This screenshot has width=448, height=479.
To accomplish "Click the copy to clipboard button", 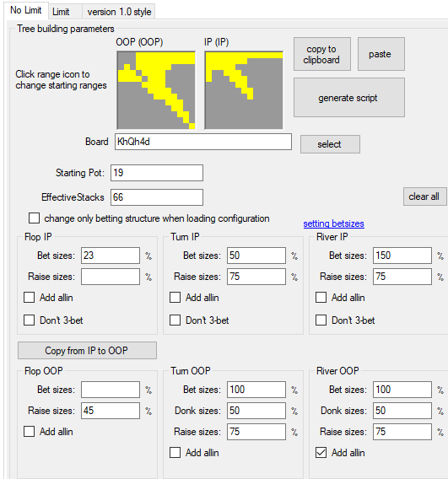I will (322, 54).
